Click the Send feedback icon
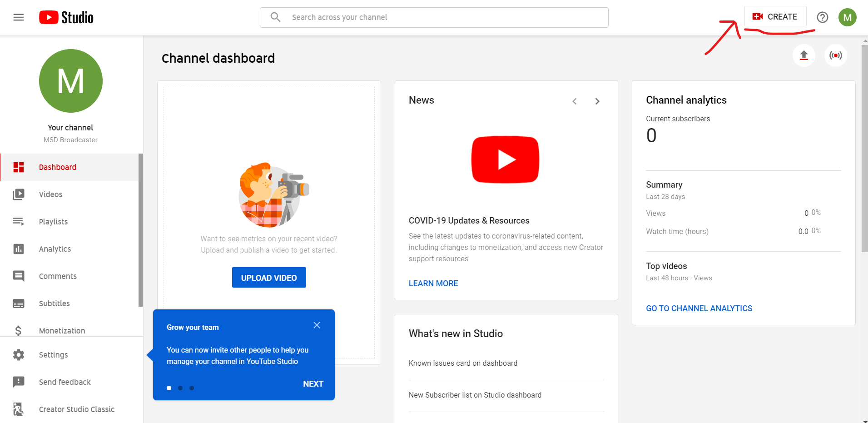868x423 pixels. (19, 382)
